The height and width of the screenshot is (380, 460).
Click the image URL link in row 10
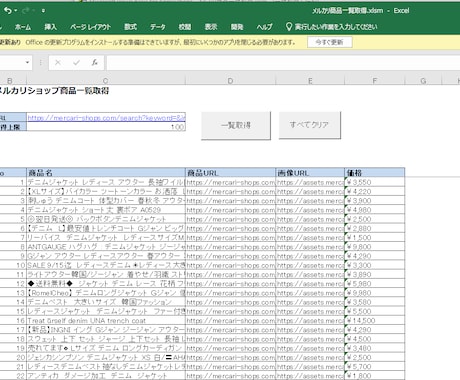[x=310, y=265]
